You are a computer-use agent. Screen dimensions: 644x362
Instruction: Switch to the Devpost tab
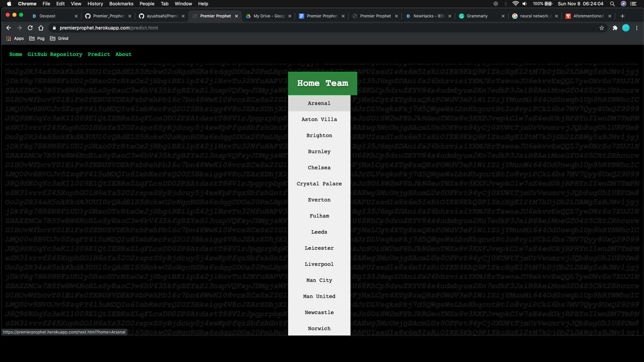48,16
